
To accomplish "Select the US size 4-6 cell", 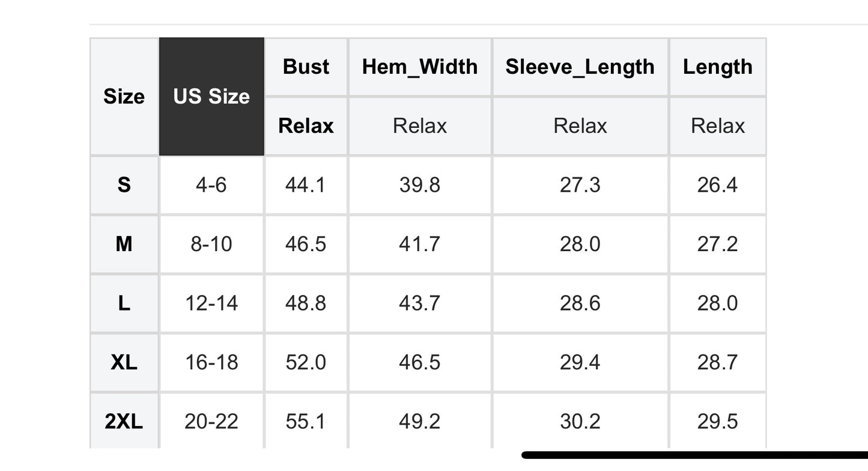I will tap(211, 185).
